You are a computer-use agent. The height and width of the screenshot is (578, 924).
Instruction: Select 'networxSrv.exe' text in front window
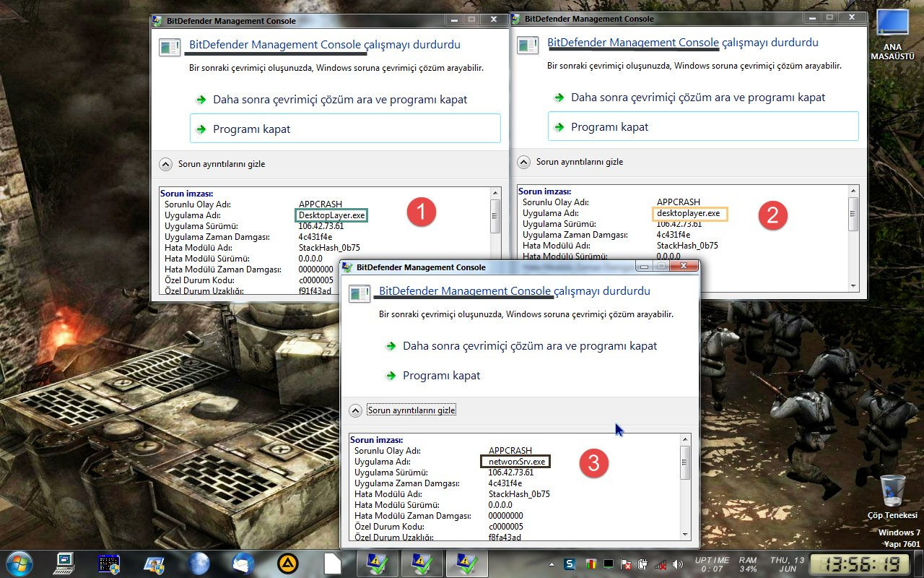pyautogui.click(x=516, y=461)
